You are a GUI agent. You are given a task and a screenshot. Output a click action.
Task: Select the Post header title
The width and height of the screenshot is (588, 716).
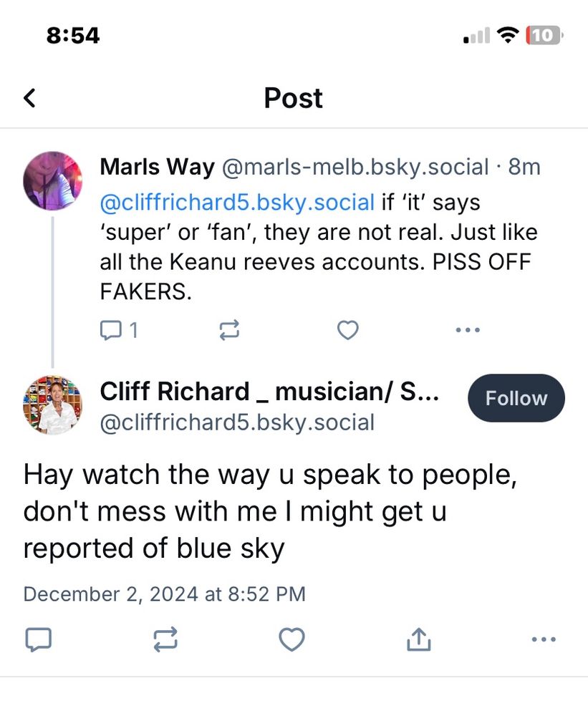[x=293, y=98]
